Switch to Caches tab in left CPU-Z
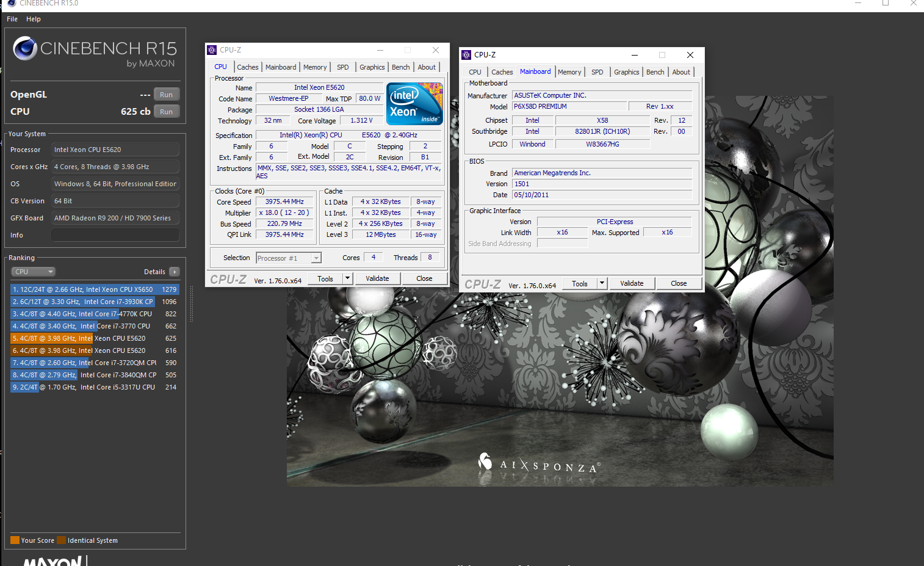Screen dimensions: 924x566 (248, 67)
